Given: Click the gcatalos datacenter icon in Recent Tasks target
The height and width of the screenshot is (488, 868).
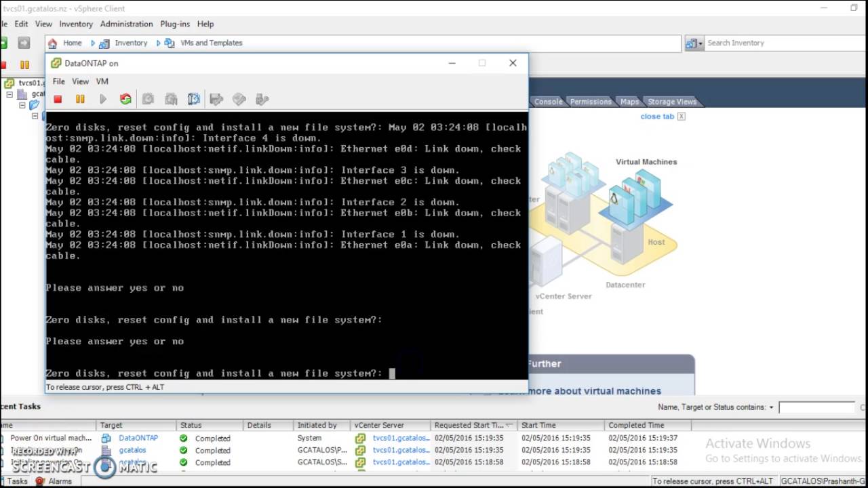Looking at the screenshot, I should [x=106, y=451].
